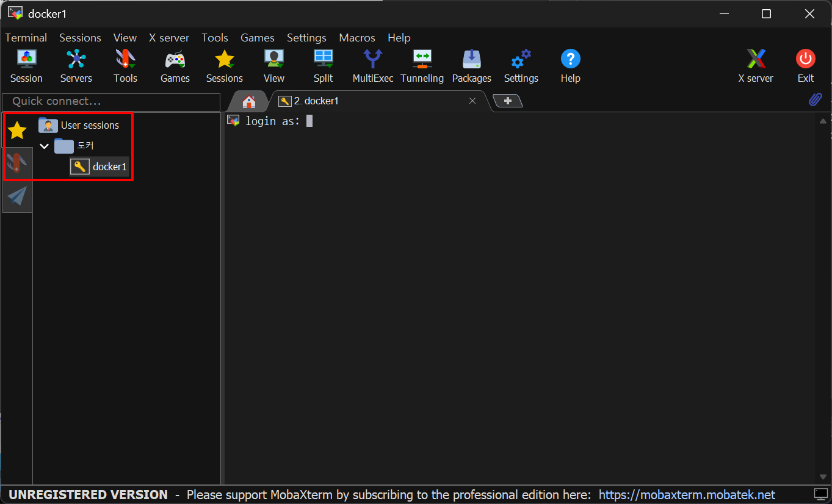Click the terminal login prompt area
Screen dimensions: 832x504
272,121
